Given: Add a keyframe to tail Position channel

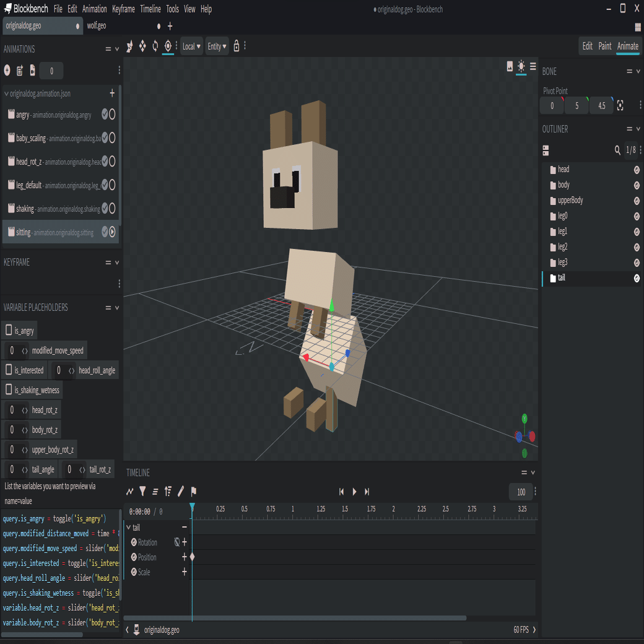Looking at the screenshot, I should [185, 557].
